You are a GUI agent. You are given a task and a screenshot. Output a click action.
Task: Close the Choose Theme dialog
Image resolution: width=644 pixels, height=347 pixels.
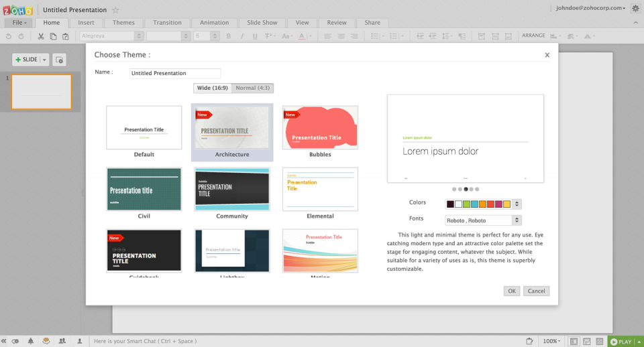(x=547, y=55)
